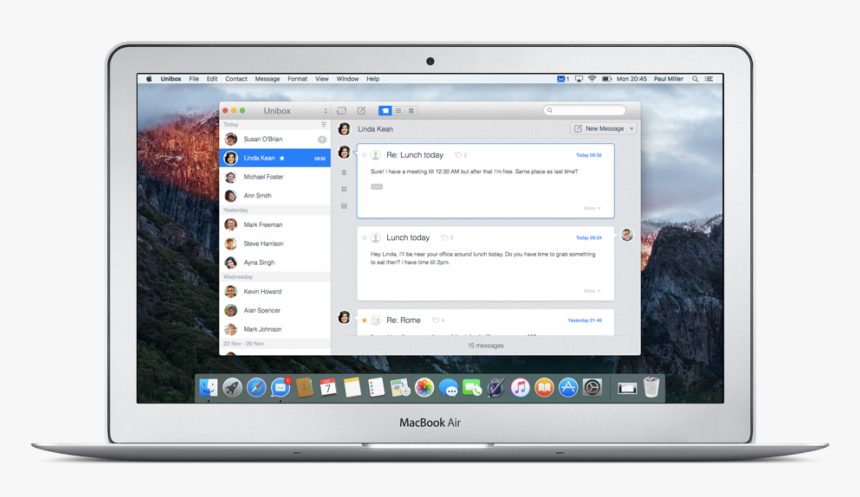
Task: Open the Edit menu
Action: coord(212,79)
